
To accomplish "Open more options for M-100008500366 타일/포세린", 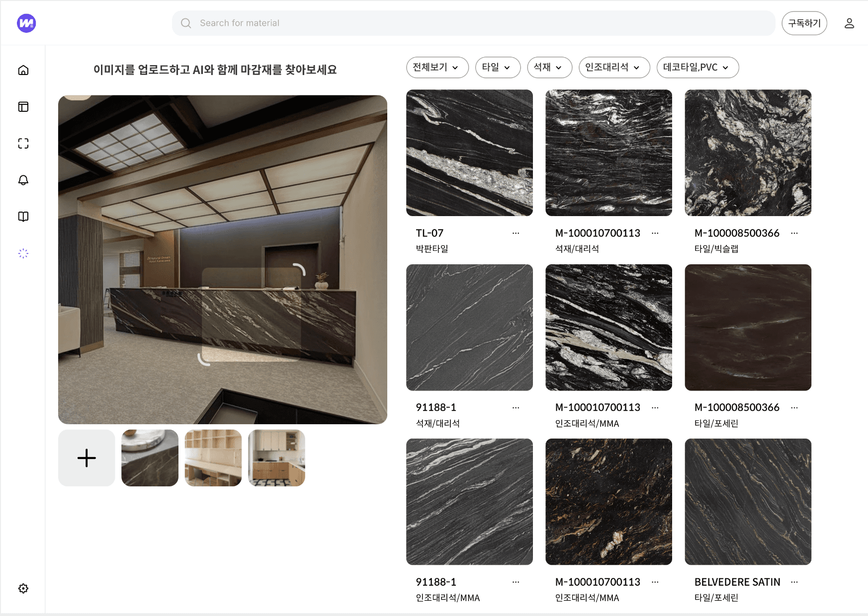I will (794, 407).
